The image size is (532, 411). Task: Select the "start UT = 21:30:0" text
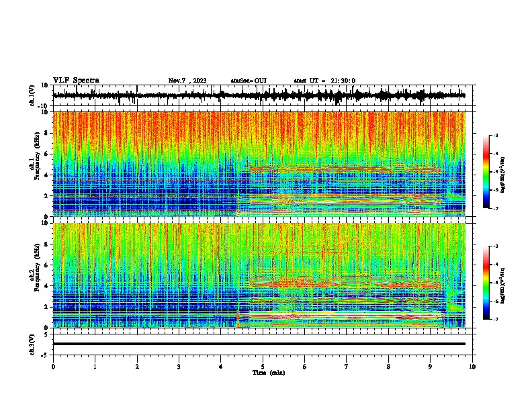(324, 81)
